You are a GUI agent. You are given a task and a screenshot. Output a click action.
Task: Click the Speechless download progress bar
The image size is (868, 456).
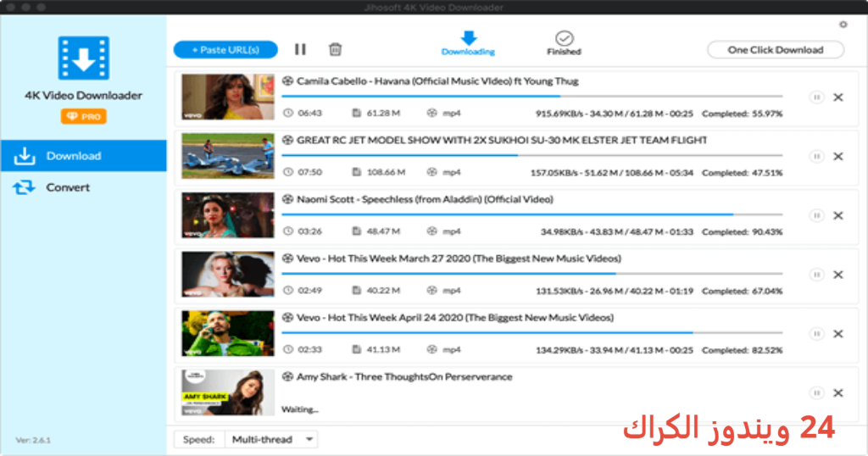pos(532,214)
